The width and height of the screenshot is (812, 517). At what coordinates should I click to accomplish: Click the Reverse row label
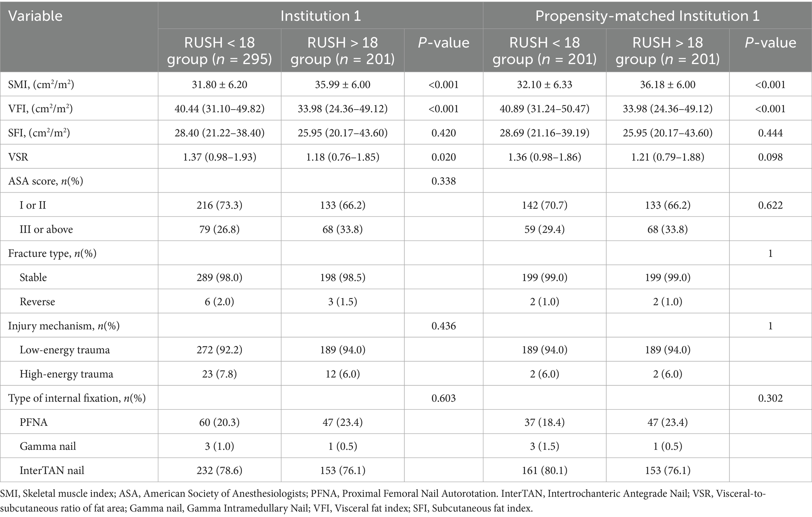coord(37,302)
